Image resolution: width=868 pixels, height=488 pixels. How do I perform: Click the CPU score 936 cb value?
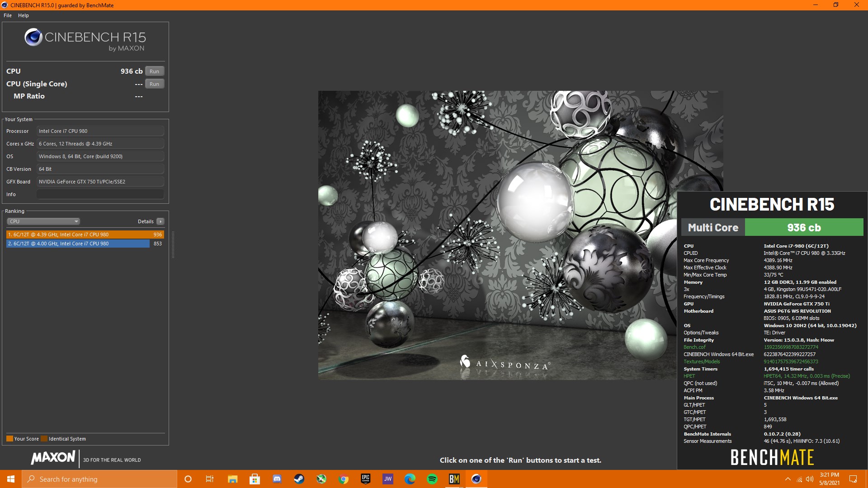132,71
